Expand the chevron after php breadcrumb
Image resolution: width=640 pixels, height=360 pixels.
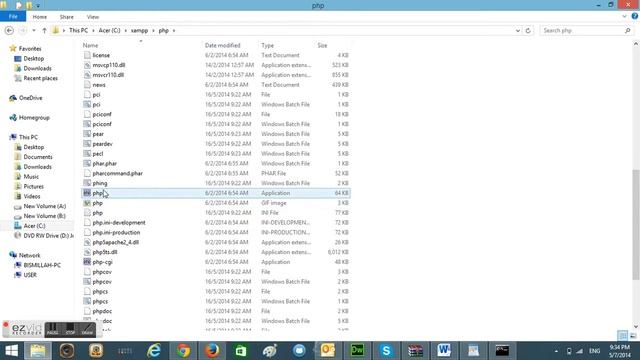(x=174, y=31)
